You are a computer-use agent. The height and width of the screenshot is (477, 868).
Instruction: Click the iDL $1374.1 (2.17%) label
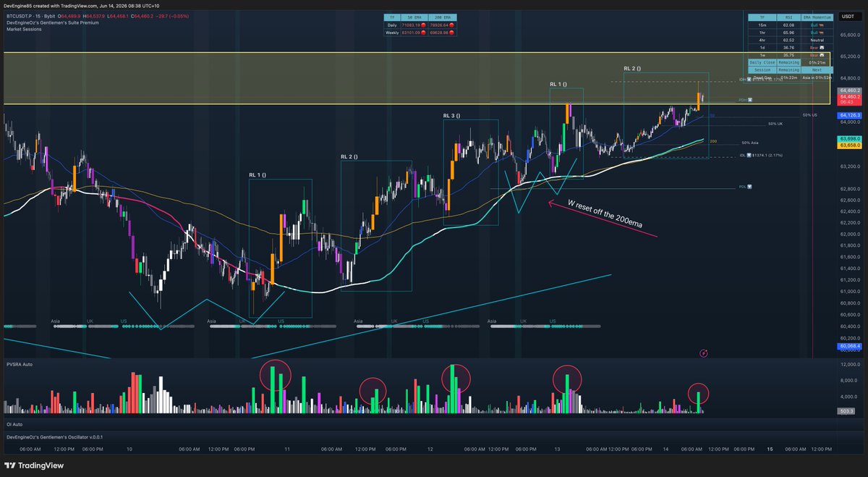[x=762, y=155]
